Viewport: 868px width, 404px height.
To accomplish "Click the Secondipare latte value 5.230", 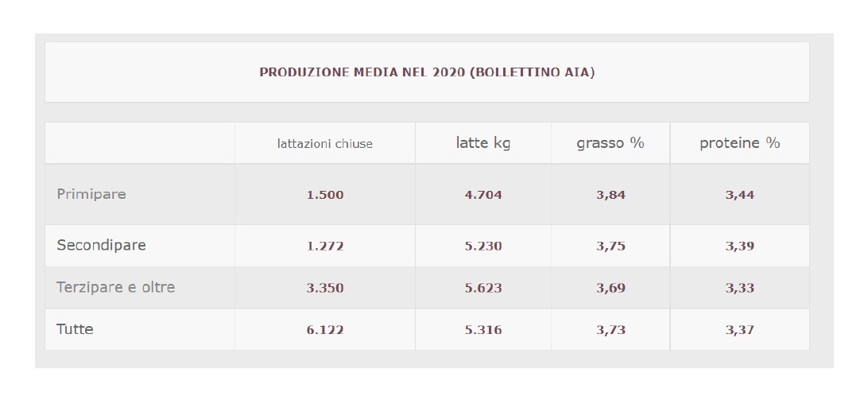I will (x=483, y=246).
